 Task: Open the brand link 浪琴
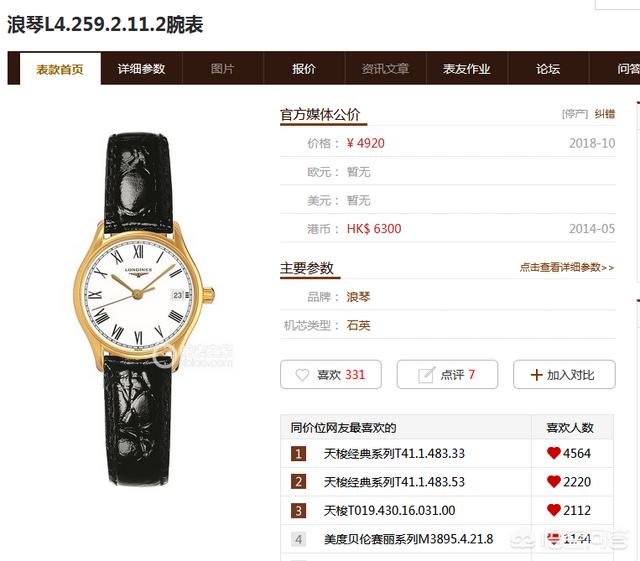click(x=358, y=297)
